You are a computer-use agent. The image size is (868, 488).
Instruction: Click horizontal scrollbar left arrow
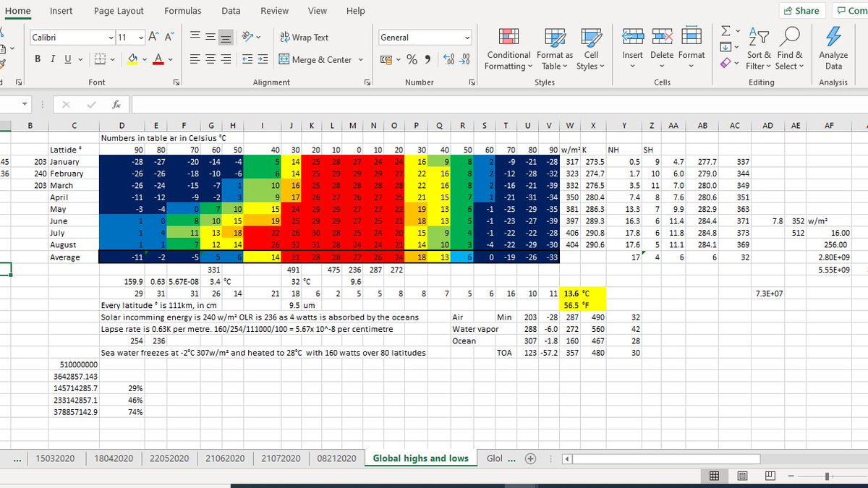click(567, 458)
